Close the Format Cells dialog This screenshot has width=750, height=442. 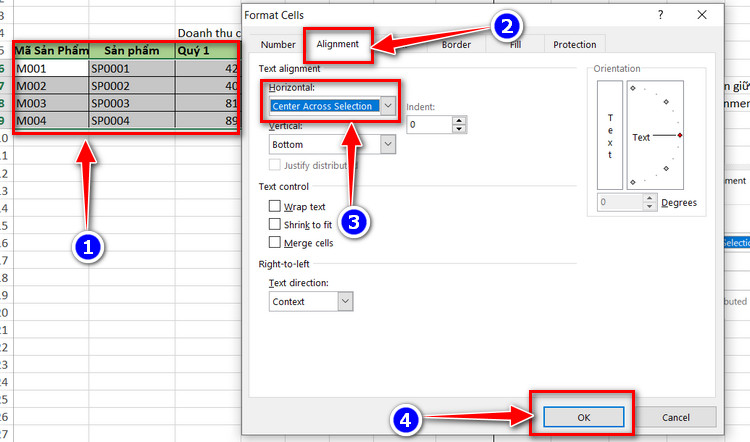(702, 15)
